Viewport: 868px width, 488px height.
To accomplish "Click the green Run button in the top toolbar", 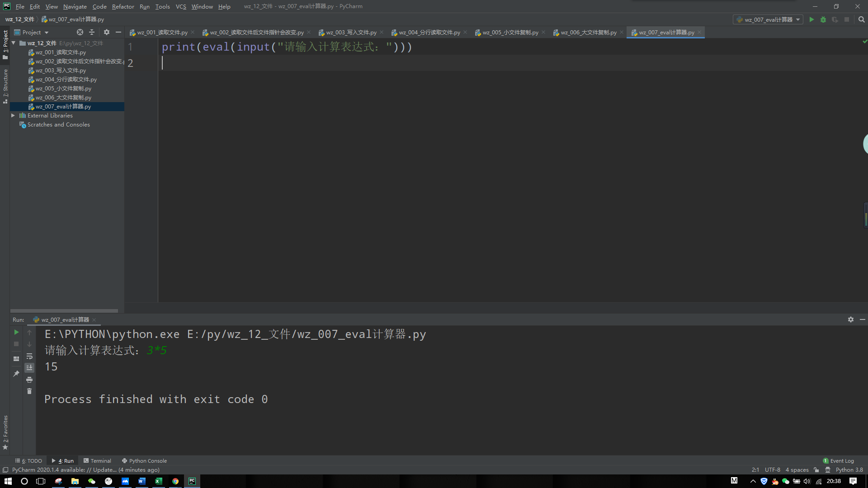I will coord(811,19).
